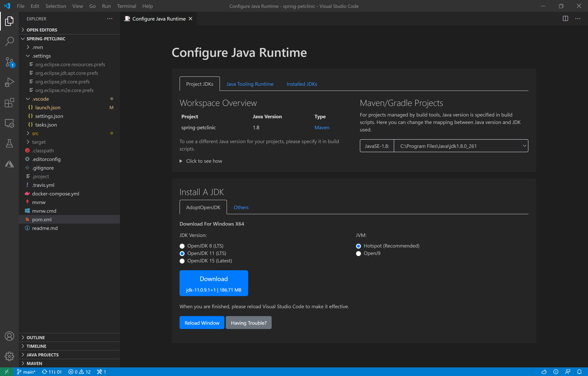The height and width of the screenshot is (376, 588).
Task: Switch to Installed JDKs tab
Action: point(302,83)
